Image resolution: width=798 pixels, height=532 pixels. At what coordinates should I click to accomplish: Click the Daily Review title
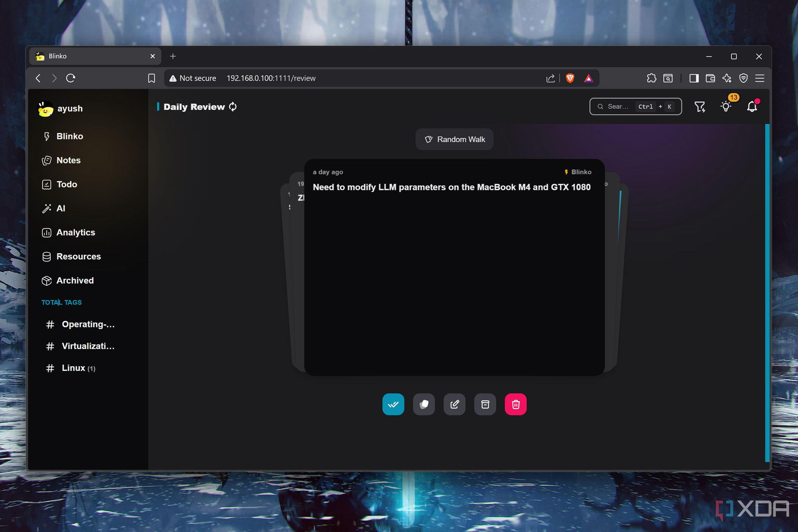[x=194, y=107]
